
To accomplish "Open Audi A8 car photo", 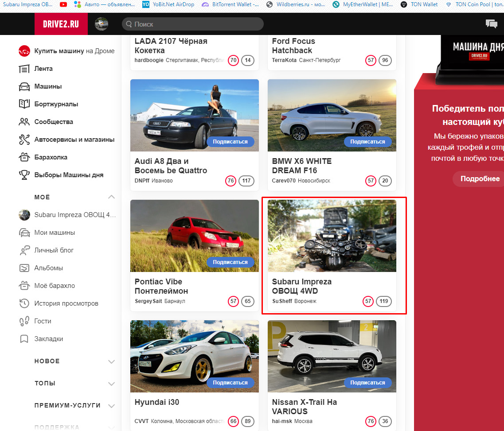I will pyautogui.click(x=195, y=115).
